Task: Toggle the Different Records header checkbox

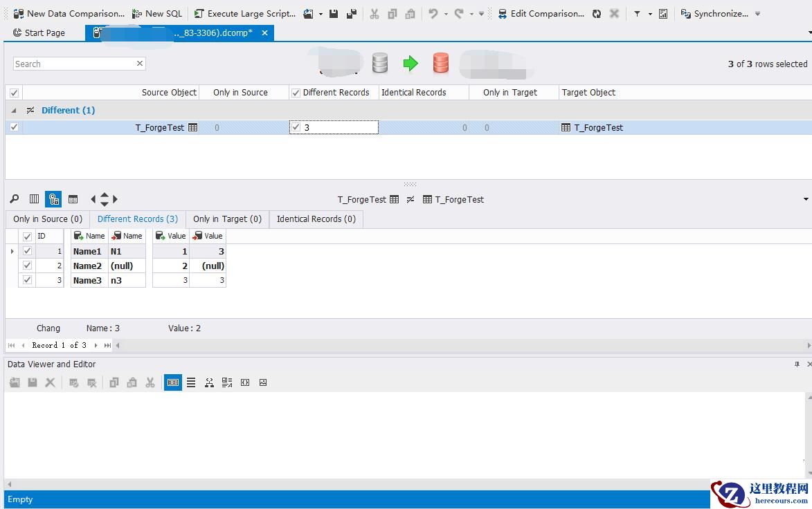Action: pyautogui.click(x=296, y=93)
